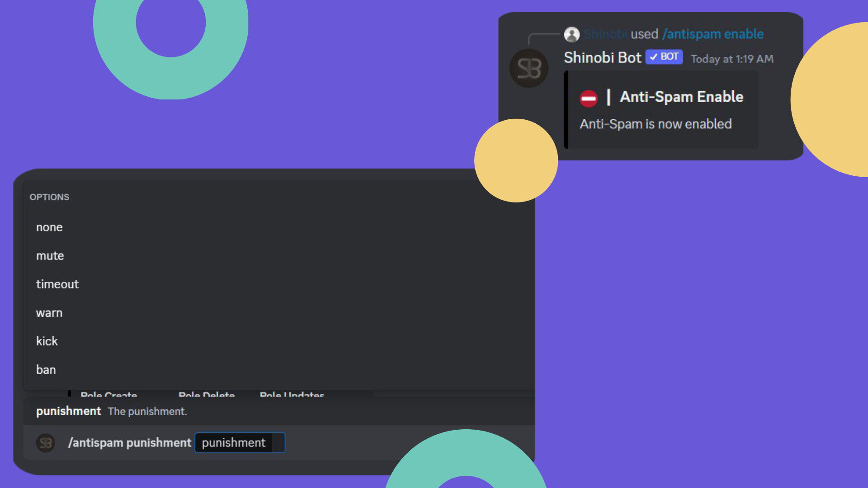
Task: Click Shinobi Bot's SB avatar in message
Action: click(528, 68)
